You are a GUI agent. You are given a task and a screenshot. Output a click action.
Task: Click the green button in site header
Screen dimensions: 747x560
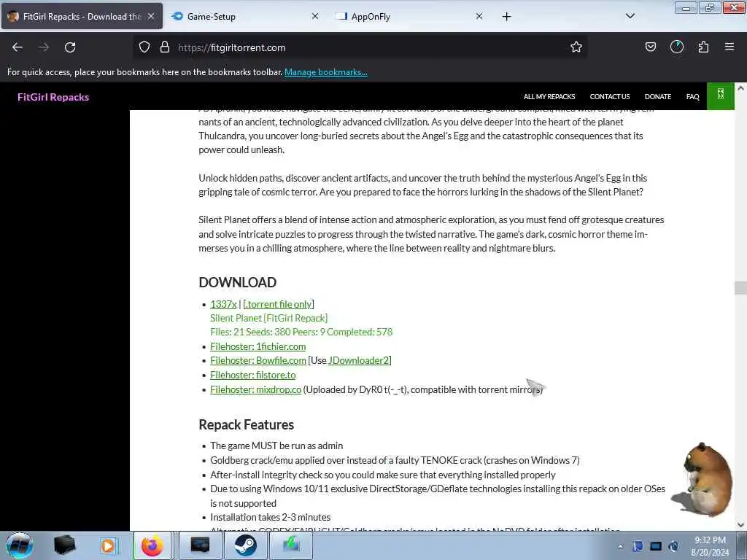click(x=720, y=96)
